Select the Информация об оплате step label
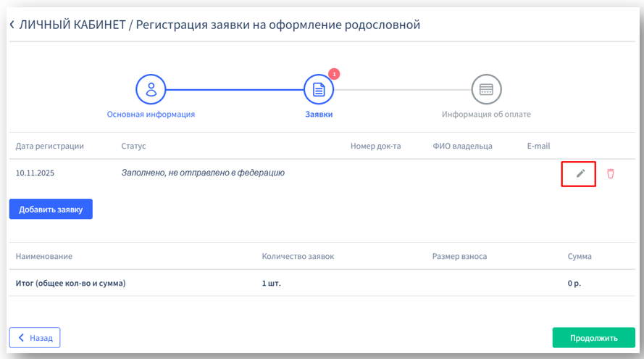The height and width of the screenshot is (359, 644). tap(486, 115)
